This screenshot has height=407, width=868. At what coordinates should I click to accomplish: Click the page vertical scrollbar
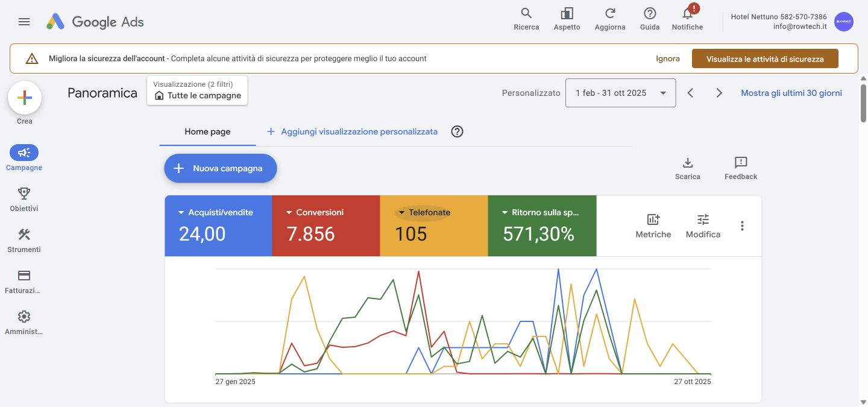coord(863,103)
